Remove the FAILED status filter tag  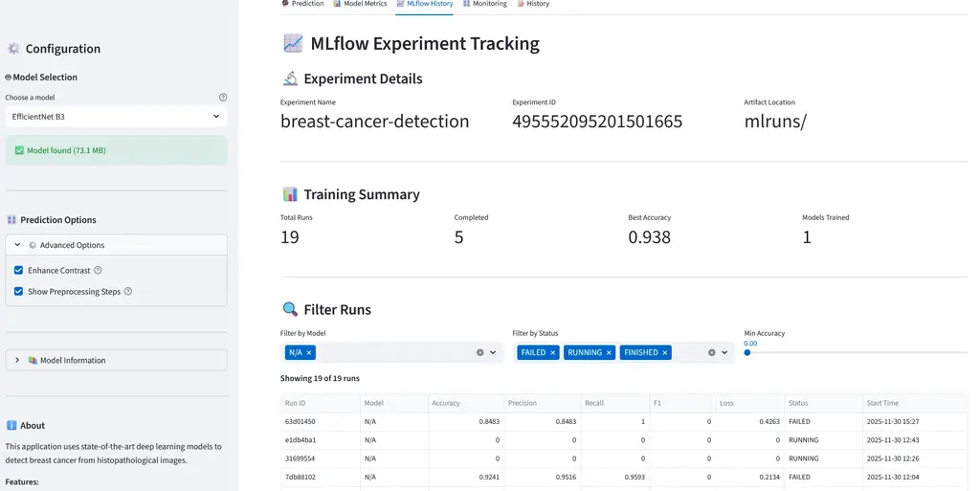point(552,353)
